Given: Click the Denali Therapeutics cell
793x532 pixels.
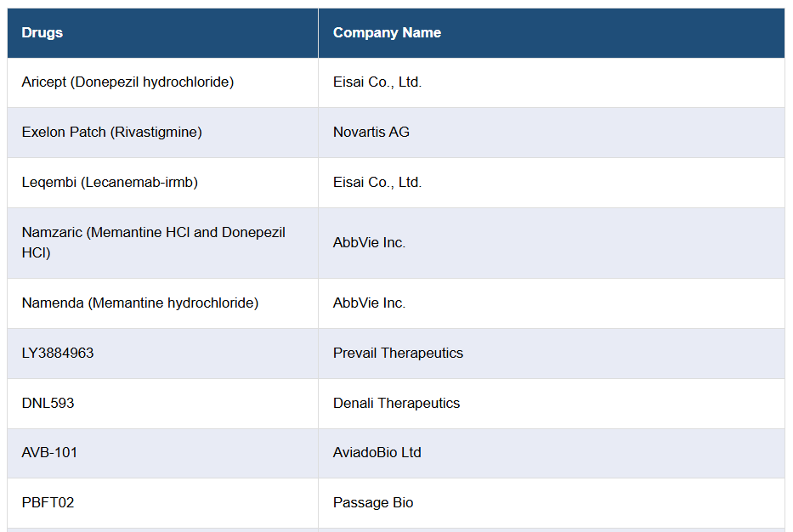Looking at the screenshot, I should pos(396,404).
